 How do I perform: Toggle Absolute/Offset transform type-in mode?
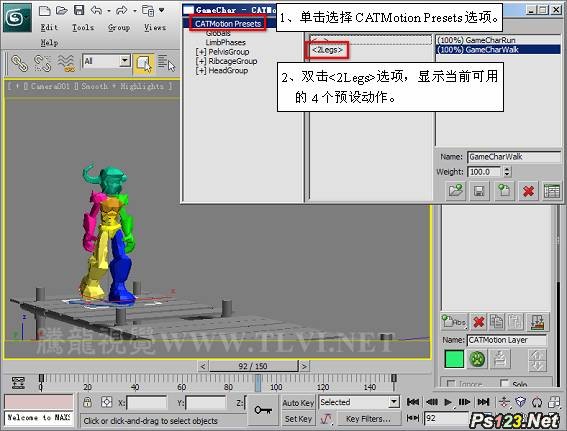(107, 402)
